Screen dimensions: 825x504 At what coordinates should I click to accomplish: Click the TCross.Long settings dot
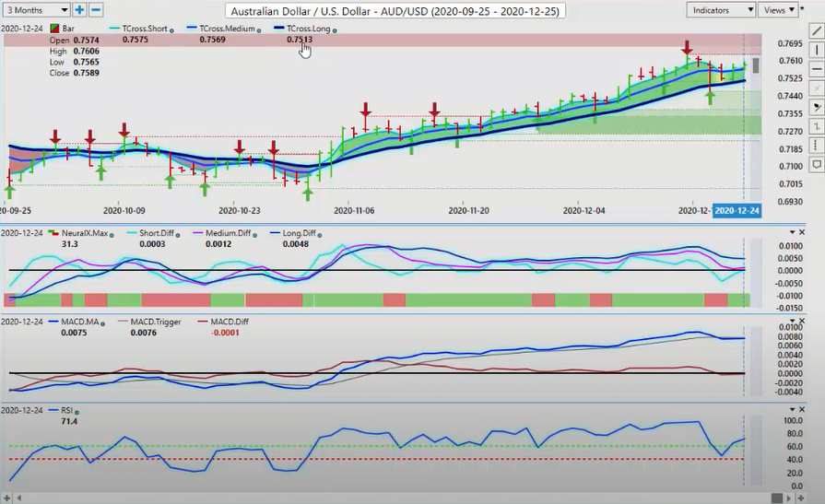tap(335, 30)
